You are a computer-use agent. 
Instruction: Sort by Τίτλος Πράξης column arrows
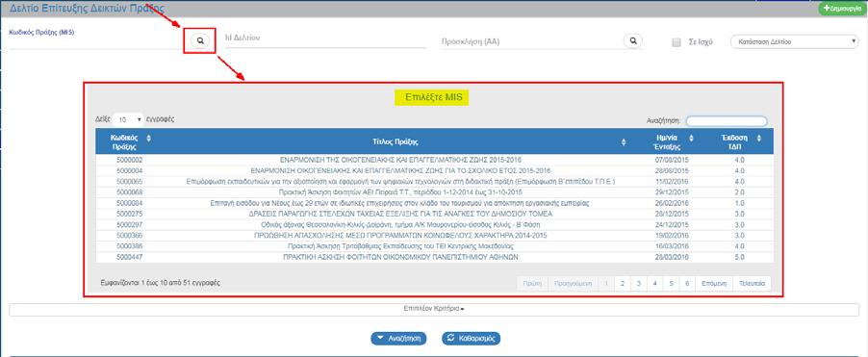624,141
